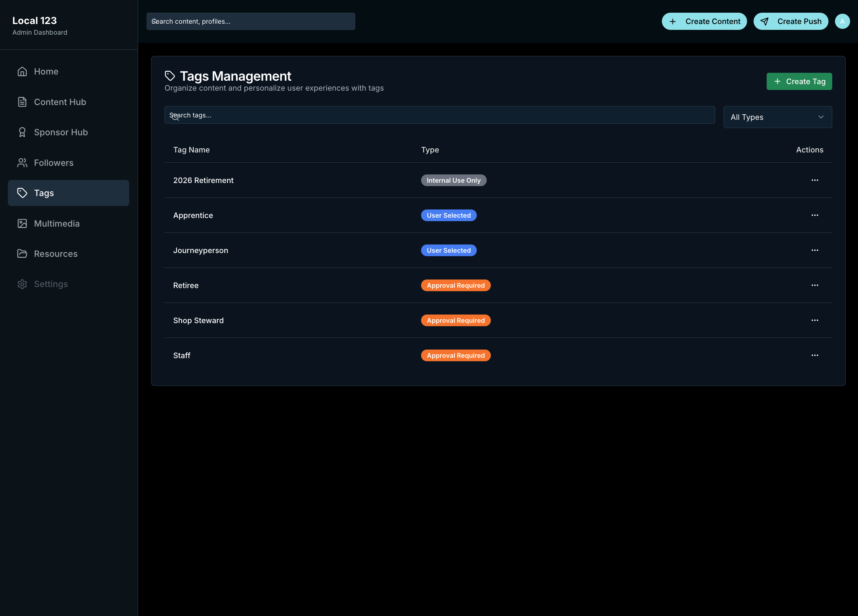
Task: Click the Actions column header
Action: 810,150
